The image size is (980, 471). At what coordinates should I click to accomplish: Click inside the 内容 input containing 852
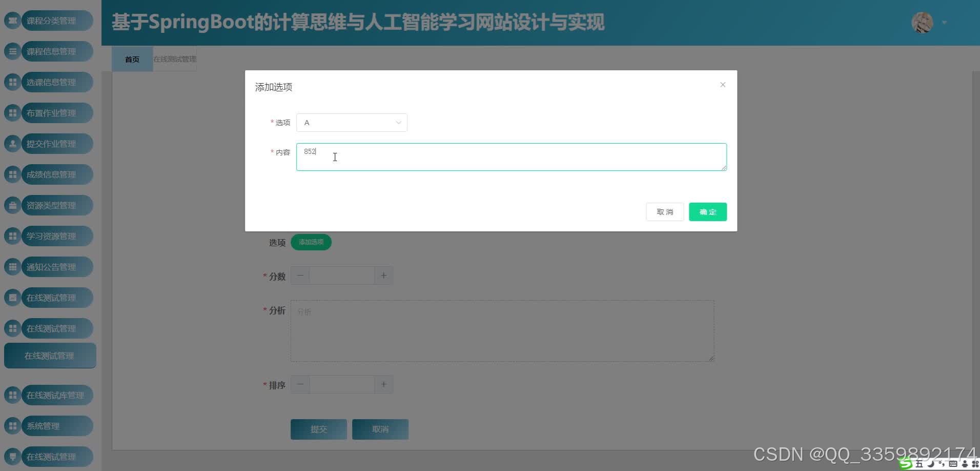(511, 156)
